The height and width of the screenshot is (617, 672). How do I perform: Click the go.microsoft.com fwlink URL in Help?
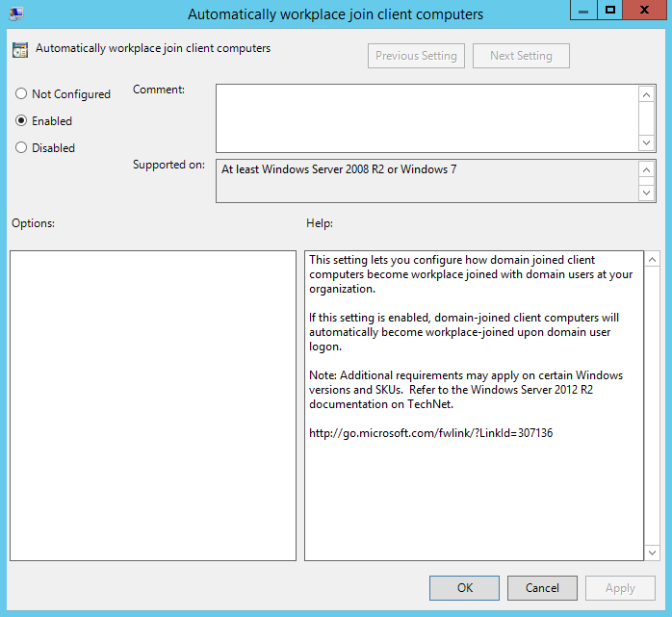430,433
